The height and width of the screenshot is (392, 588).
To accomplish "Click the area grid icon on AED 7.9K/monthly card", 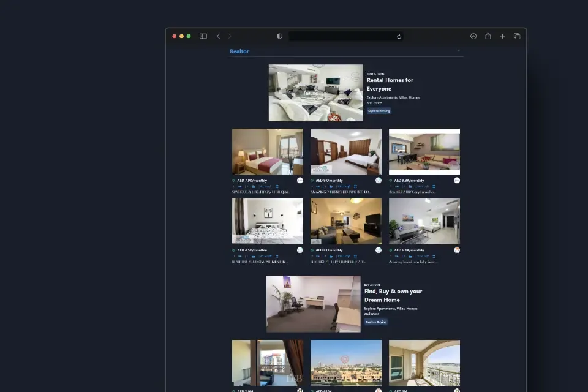I will tap(277, 186).
